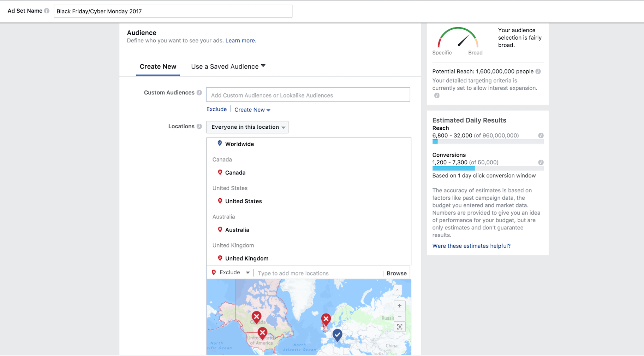Open the Everyone in this location dropdown
The height and width of the screenshot is (356, 644).
[x=248, y=127]
